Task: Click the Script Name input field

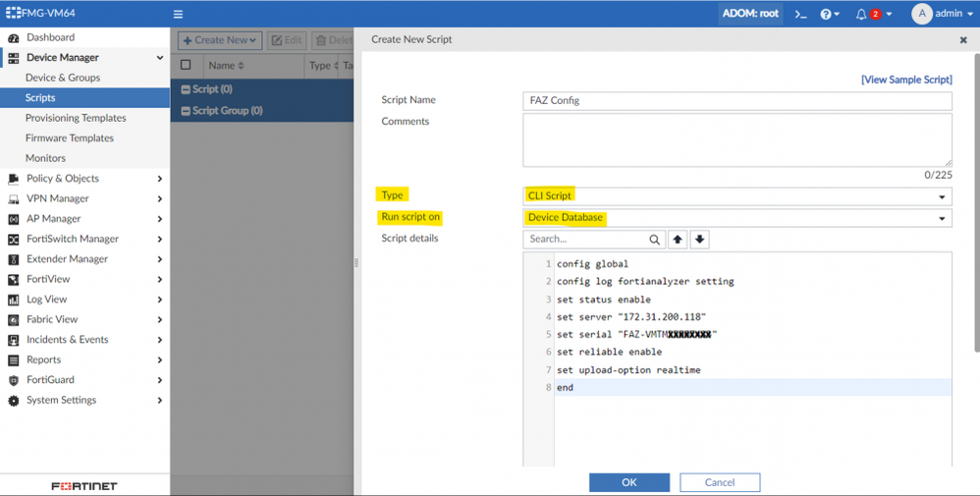Action: (x=737, y=101)
